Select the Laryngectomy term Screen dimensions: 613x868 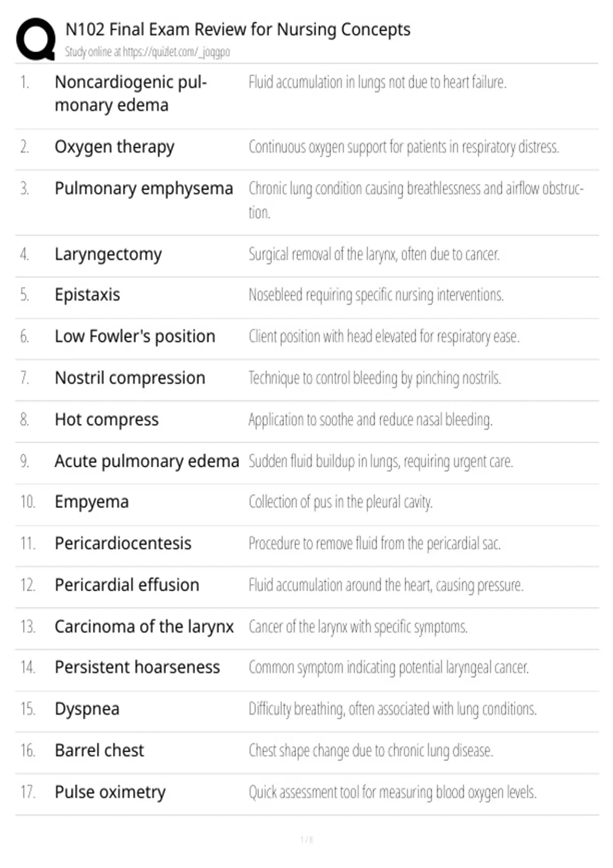coord(108,254)
